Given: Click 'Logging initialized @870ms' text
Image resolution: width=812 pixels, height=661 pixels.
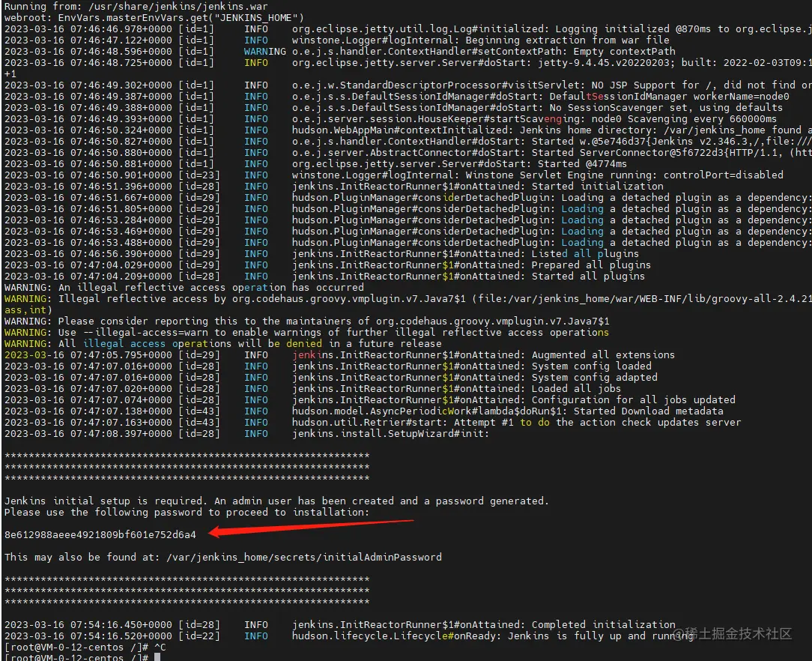Looking at the screenshot, I should tap(633, 29).
